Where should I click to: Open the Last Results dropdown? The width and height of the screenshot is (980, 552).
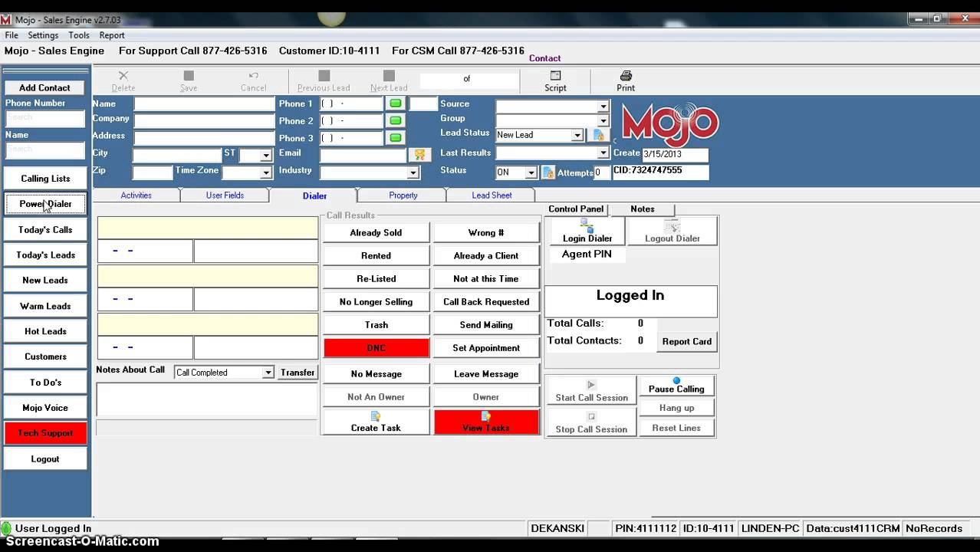click(603, 153)
